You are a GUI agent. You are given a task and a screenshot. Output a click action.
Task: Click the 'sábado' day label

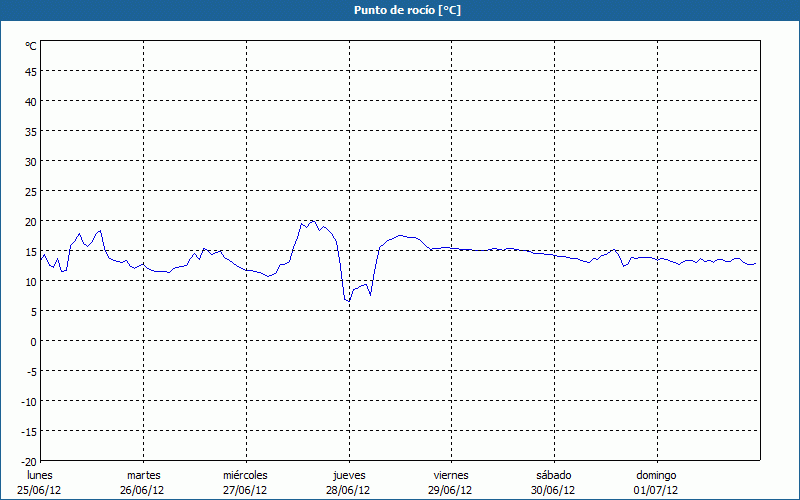(553, 475)
